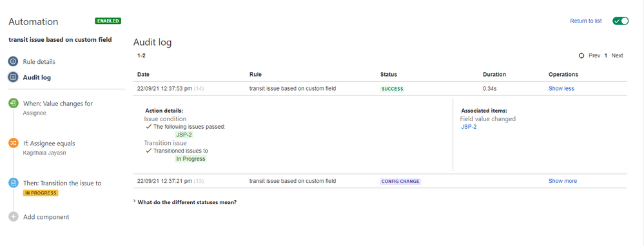This screenshot has width=644, height=246.
Task: Click the orange condition icon for Assignee equals
Action: pyautogui.click(x=13, y=144)
